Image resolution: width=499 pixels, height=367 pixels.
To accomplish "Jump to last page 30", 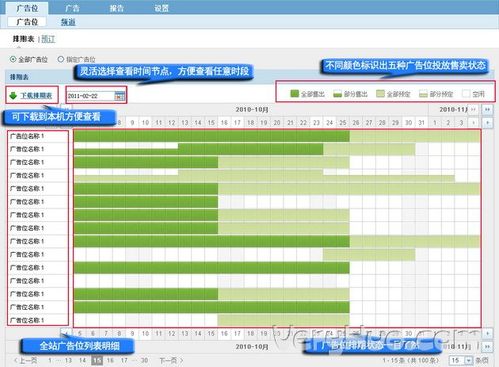I will [x=144, y=360].
